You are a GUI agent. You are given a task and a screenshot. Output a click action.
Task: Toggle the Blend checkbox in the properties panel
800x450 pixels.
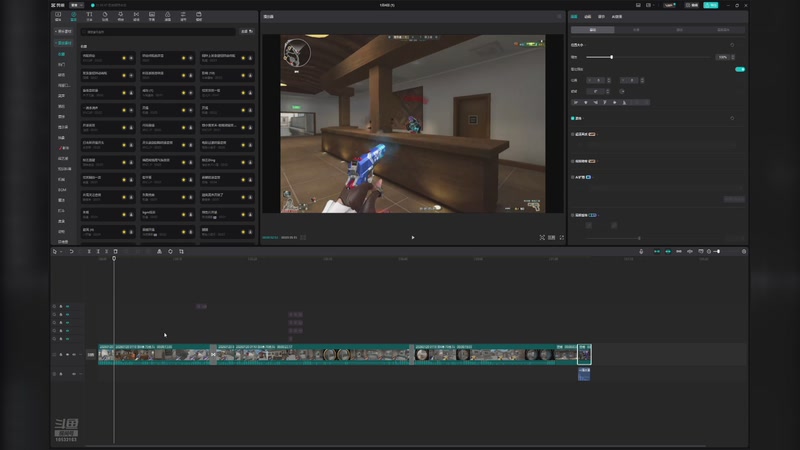572,118
